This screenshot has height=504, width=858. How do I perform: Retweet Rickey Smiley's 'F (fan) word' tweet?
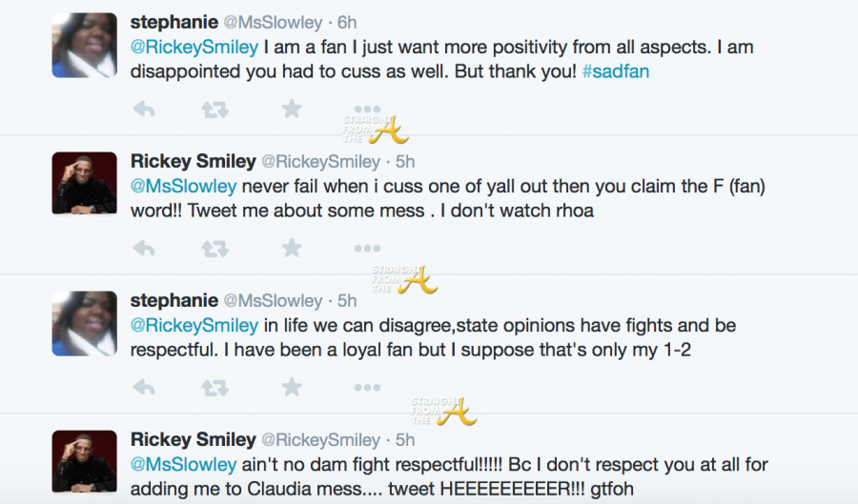[215, 249]
